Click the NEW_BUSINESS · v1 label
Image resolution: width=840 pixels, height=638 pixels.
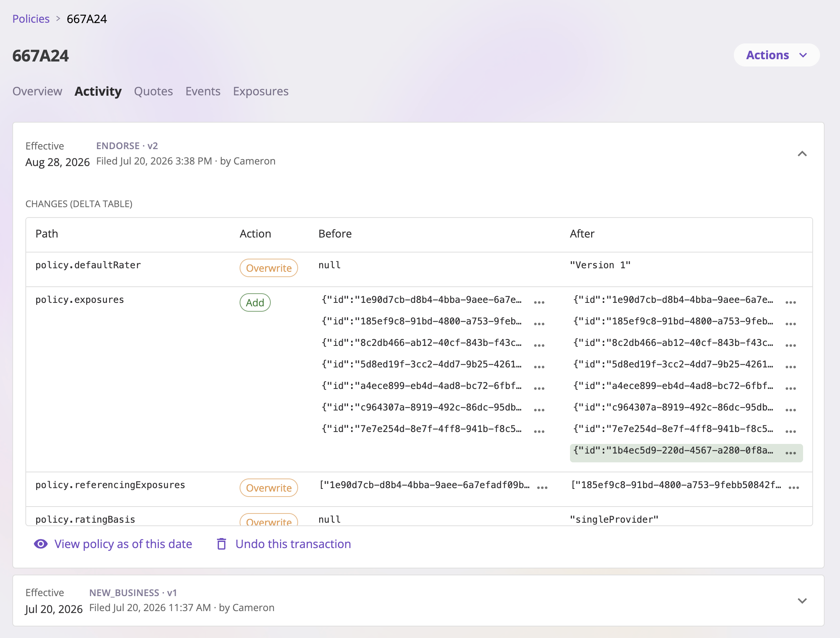(133, 593)
